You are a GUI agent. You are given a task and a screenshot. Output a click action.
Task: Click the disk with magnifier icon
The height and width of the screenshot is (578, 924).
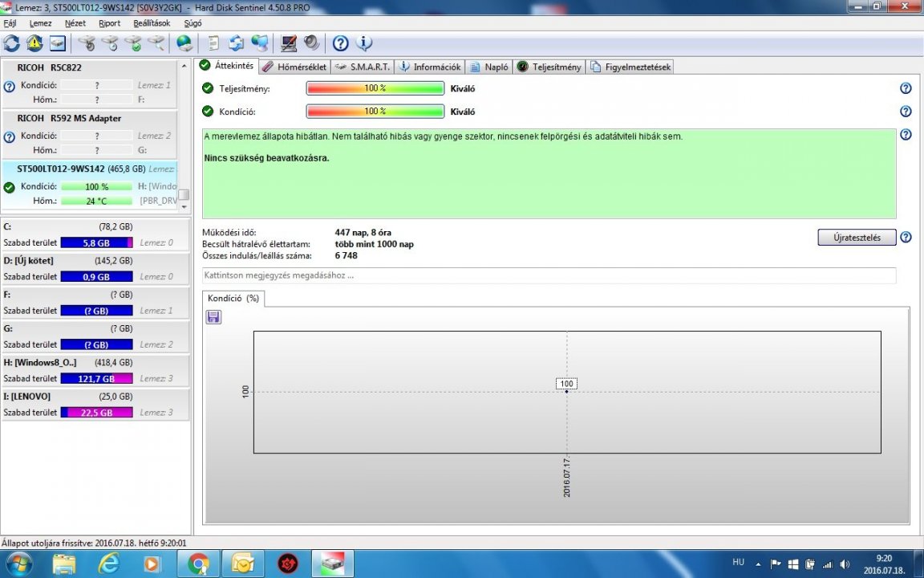(x=156, y=43)
